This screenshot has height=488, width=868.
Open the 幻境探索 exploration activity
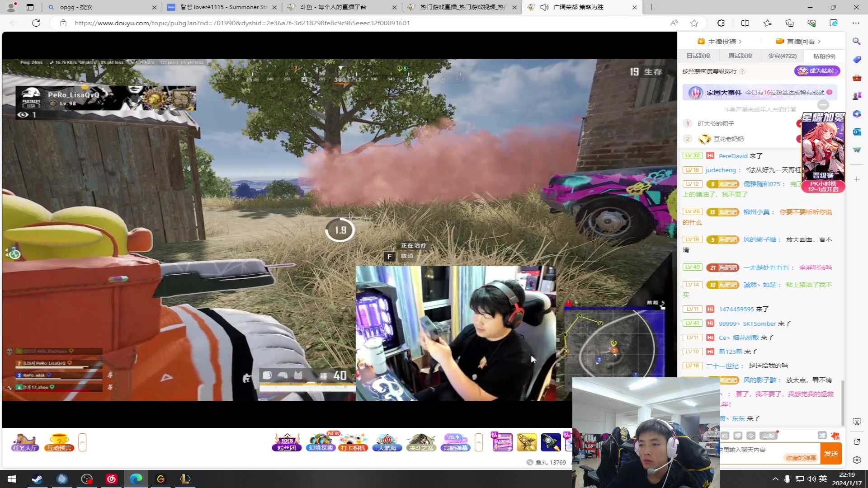click(x=321, y=442)
